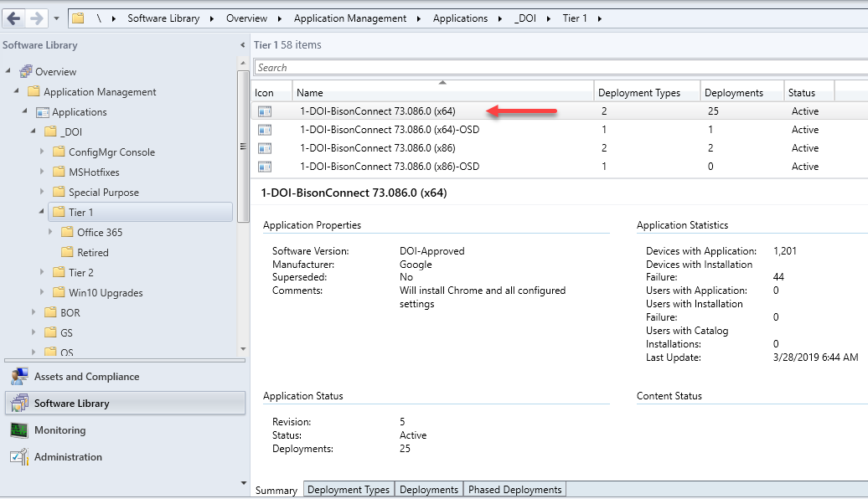The height and width of the screenshot is (499, 868).
Task: Open the Software Library workspace
Action: tap(125, 403)
